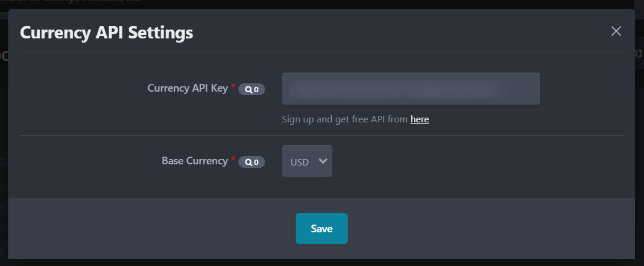Close the Currency API Settings dialog
This screenshot has width=644, height=266.
pyautogui.click(x=616, y=31)
